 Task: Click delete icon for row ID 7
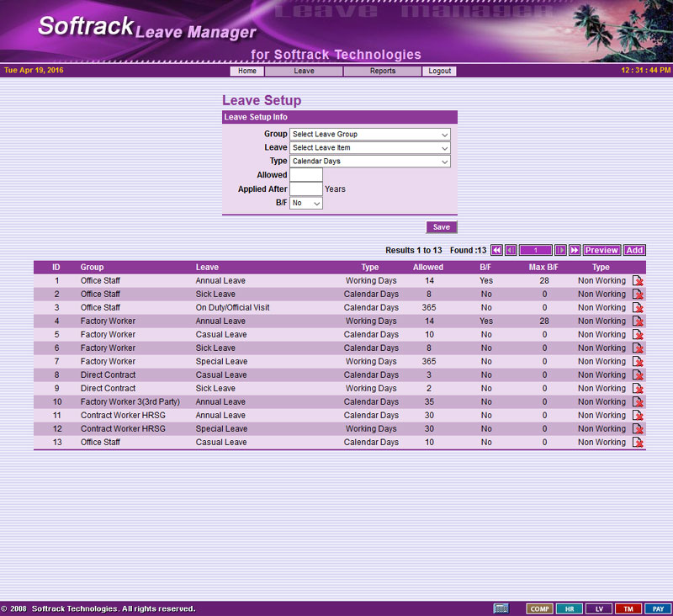(x=638, y=362)
